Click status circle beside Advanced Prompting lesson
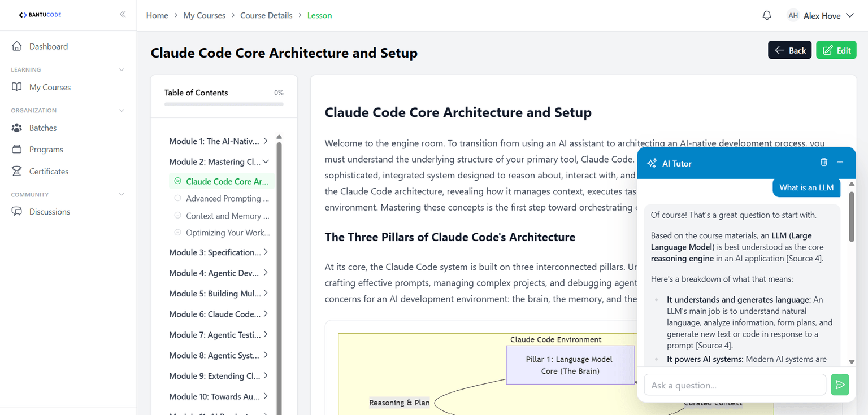Screen dimensions: 868x415 [x=178, y=198]
